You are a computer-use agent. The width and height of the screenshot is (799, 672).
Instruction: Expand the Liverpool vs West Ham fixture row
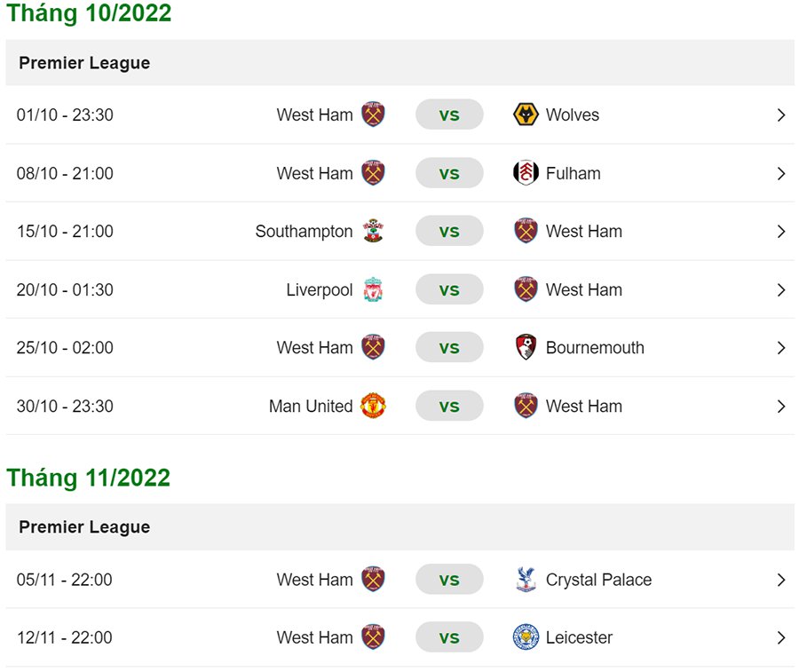pos(782,289)
